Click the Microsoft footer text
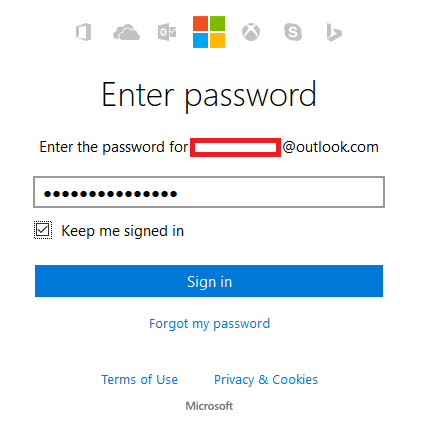The height and width of the screenshot is (431, 426). 209,406
